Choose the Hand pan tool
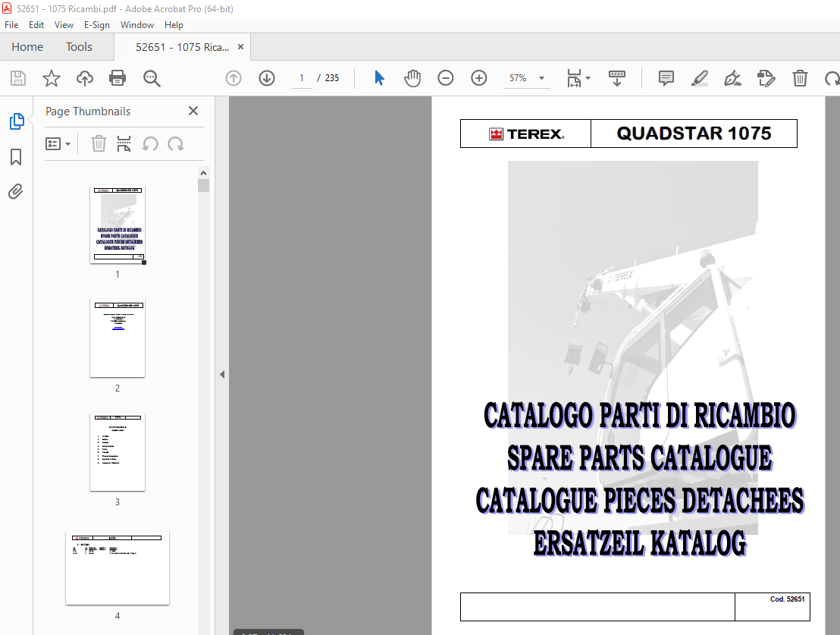This screenshot has width=840, height=635. point(412,78)
